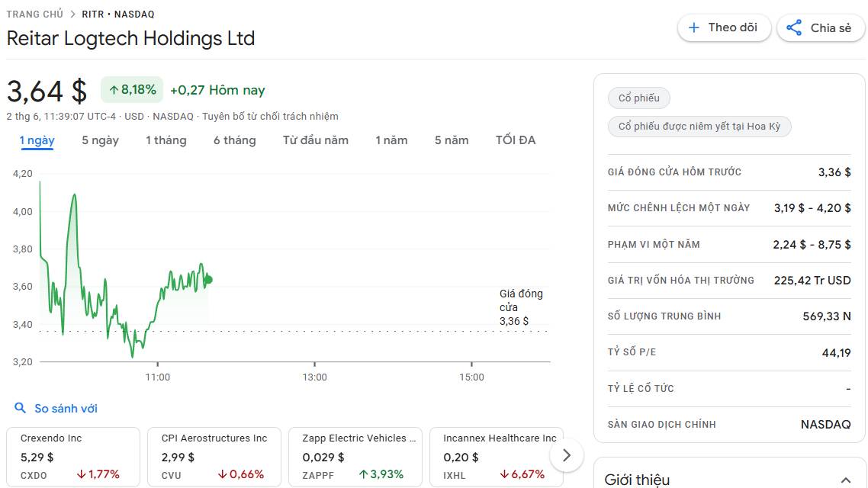Click the Giá đóng cửa 3,36 $ chart label
This screenshot has width=868, height=488.
521,307
